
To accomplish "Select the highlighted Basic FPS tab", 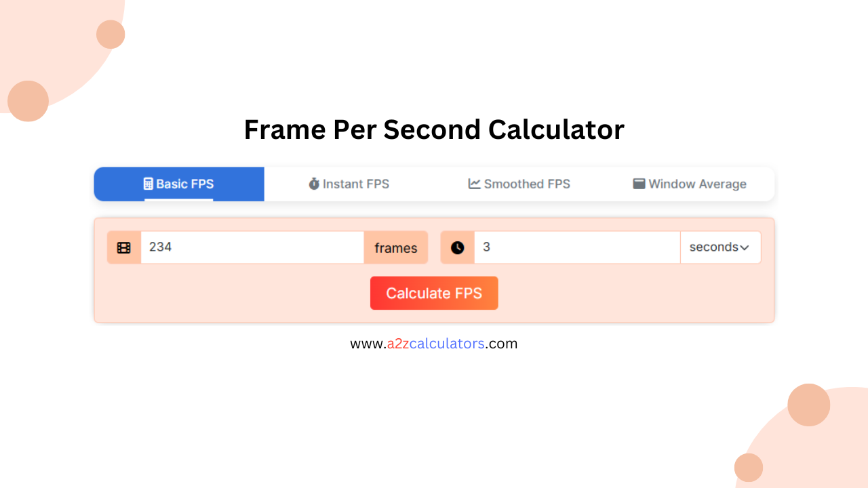I will 178,184.
